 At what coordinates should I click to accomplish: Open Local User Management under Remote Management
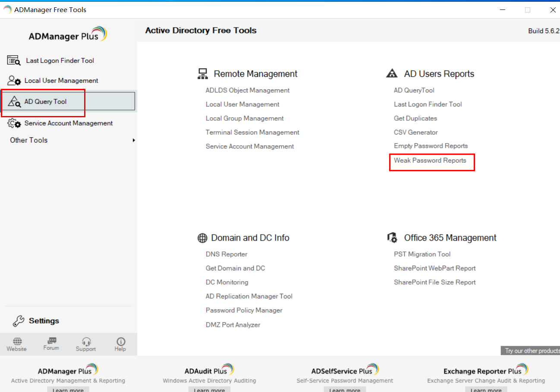click(242, 104)
